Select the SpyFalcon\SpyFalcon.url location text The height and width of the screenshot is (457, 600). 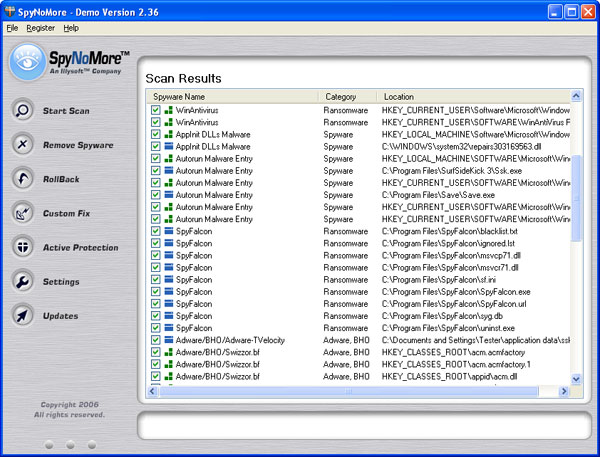(454, 304)
